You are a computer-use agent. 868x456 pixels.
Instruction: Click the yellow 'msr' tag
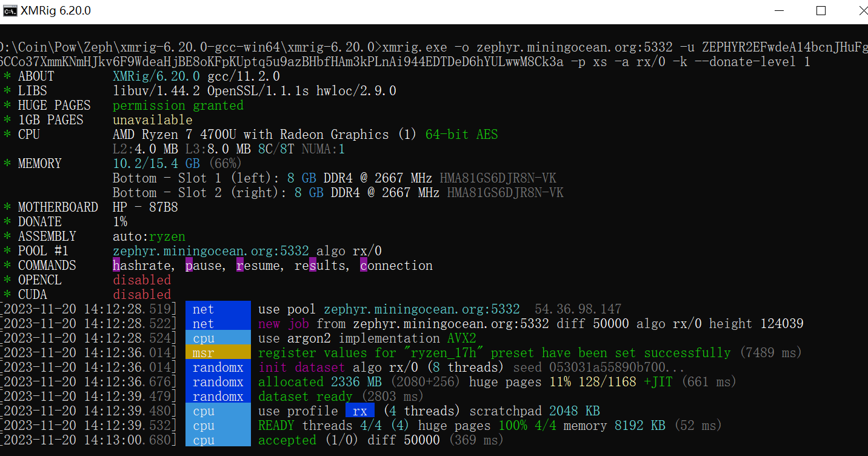218,353
